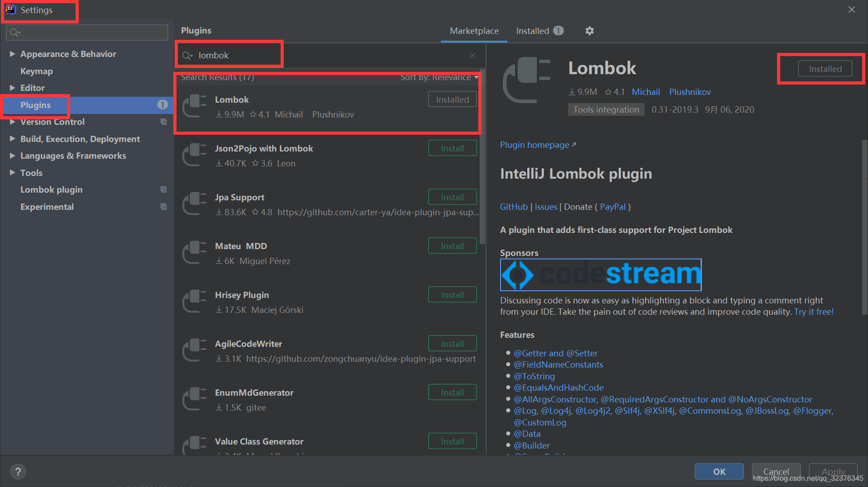Viewport: 868px width, 487px height.
Task: Install the Hrisey Plugin
Action: point(452,295)
